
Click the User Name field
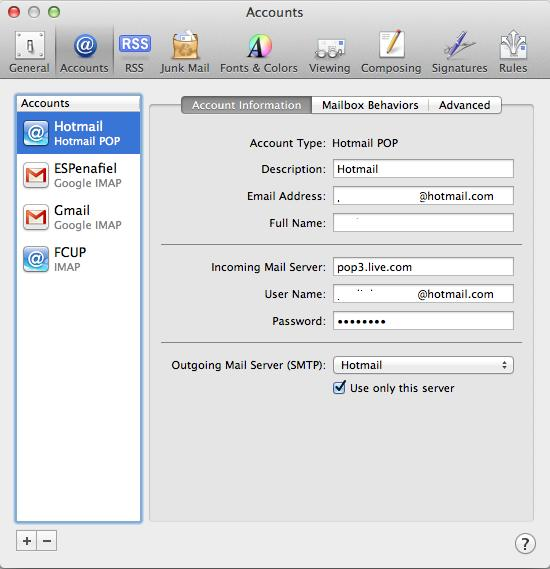423,294
